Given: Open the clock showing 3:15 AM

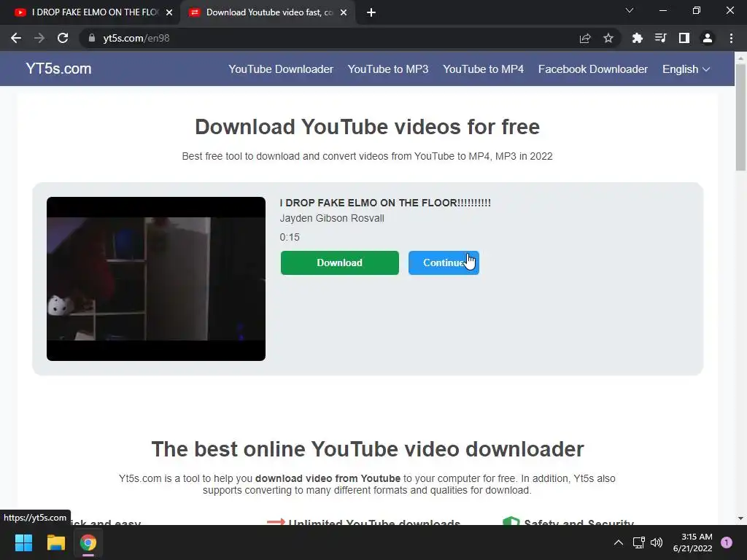Looking at the screenshot, I should [692, 542].
